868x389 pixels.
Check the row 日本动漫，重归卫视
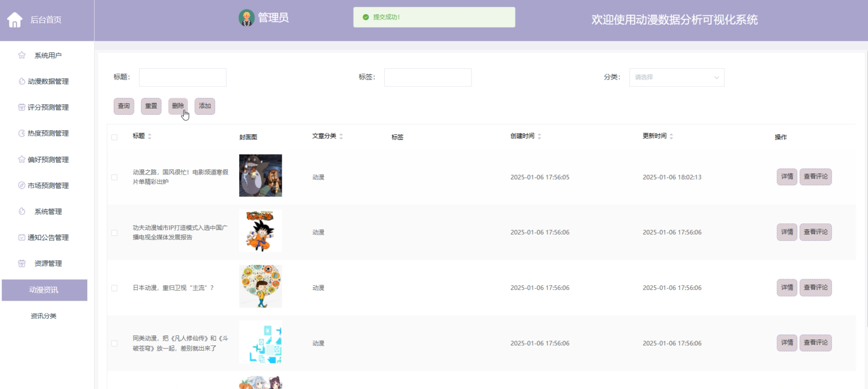[x=114, y=288]
